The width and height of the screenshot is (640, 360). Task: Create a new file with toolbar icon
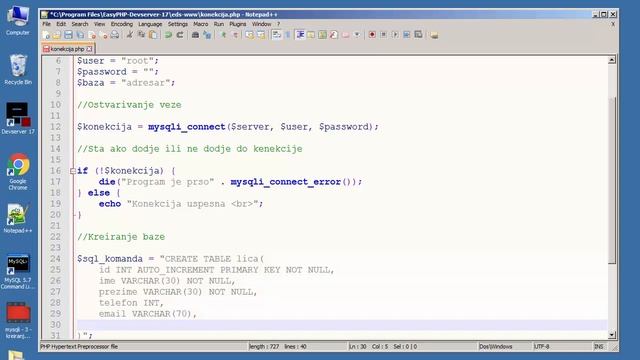point(46,35)
